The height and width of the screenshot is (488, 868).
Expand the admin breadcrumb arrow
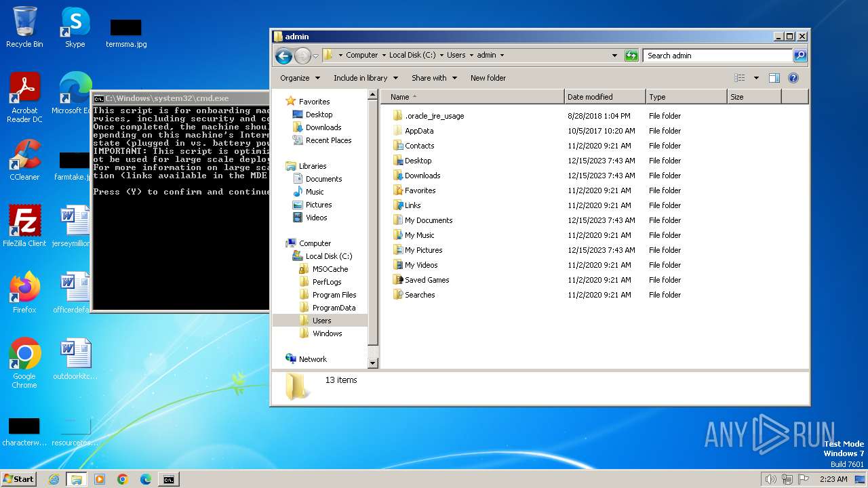[502, 56]
